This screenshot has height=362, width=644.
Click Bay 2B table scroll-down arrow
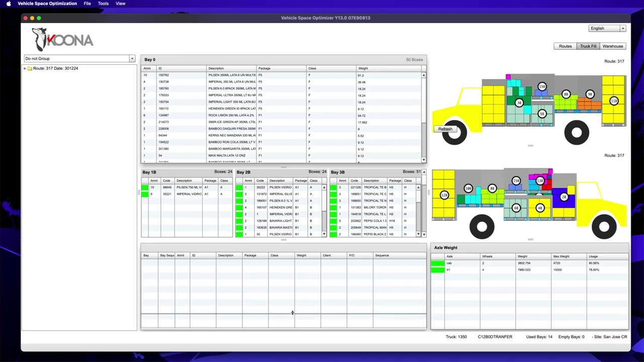[x=324, y=234]
